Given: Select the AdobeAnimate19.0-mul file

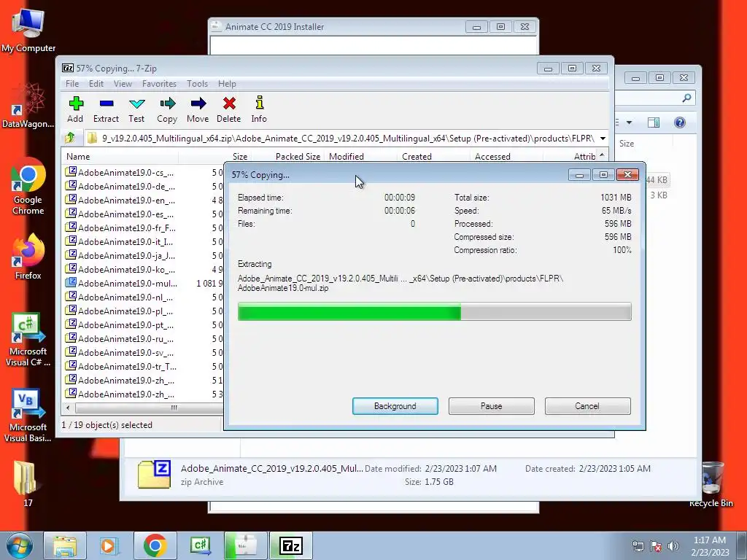Looking at the screenshot, I should point(121,284).
